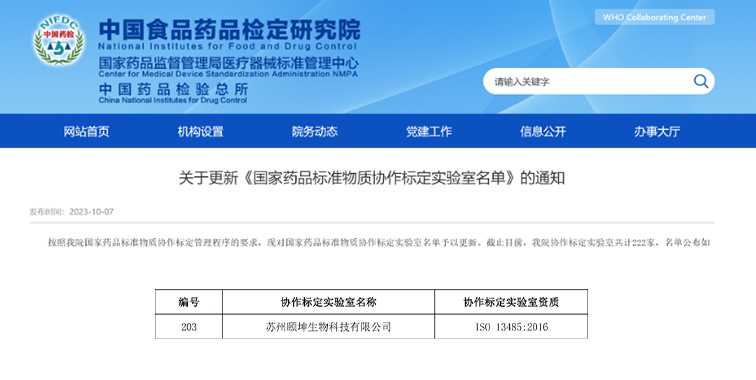Image resolution: width=756 pixels, height=380 pixels.
Task: Click the table header 协作标定实验室名称
Action: [328, 302]
